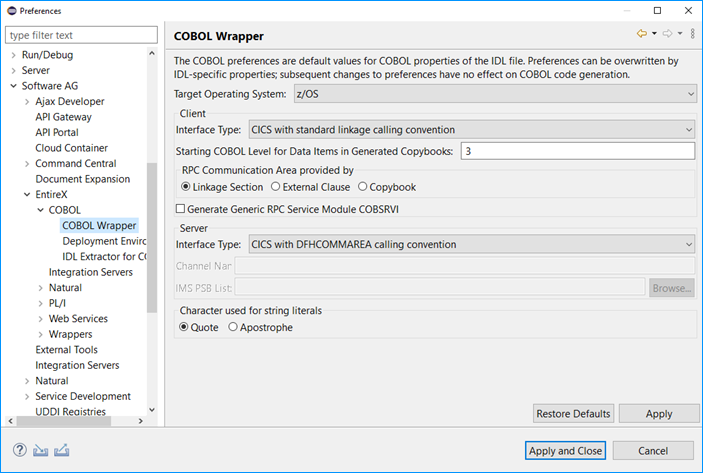Image resolution: width=703 pixels, height=473 pixels.
Task: Select the External Clause radio button
Action: (x=276, y=187)
